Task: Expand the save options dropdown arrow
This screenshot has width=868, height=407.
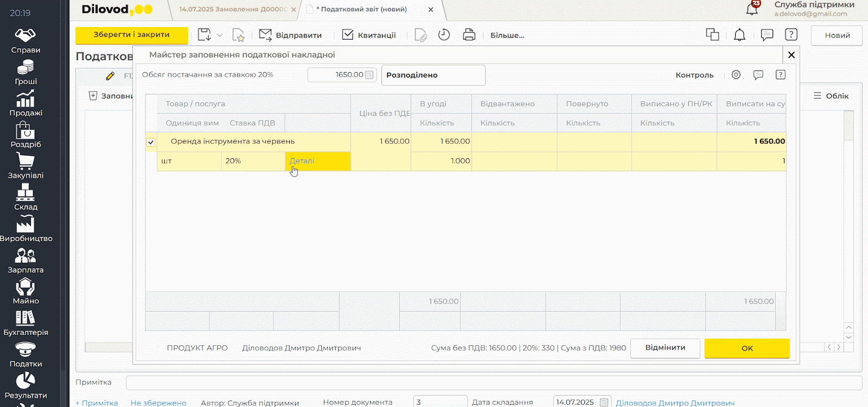Action: pos(220,35)
